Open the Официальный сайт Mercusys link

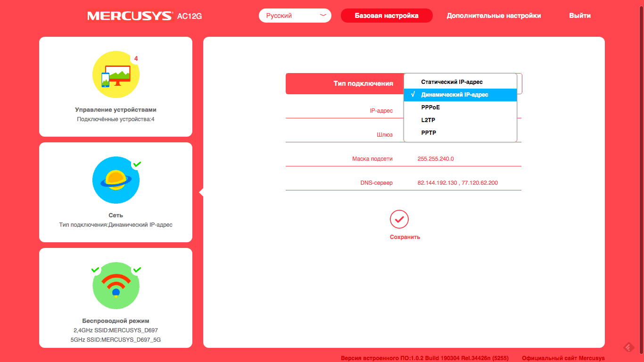tap(563, 358)
